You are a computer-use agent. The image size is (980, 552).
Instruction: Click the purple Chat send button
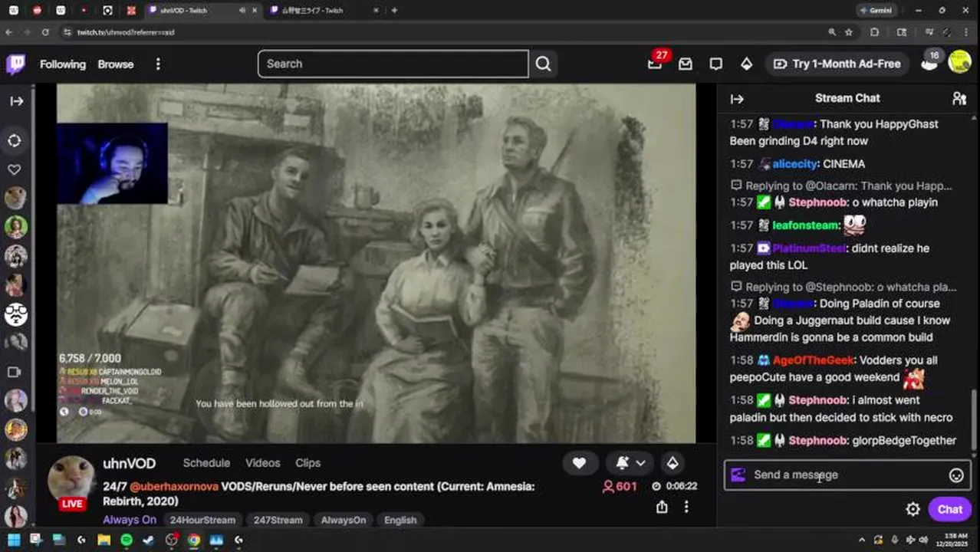pyautogui.click(x=949, y=509)
